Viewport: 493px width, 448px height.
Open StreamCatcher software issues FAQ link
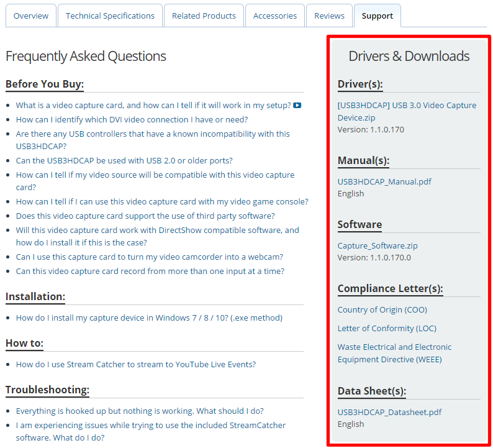click(x=151, y=431)
